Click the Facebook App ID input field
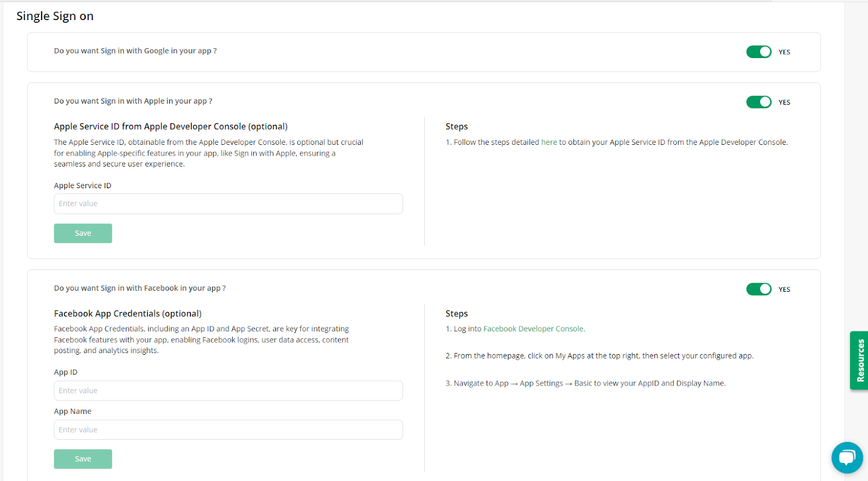This screenshot has height=481, width=868. [x=228, y=390]
